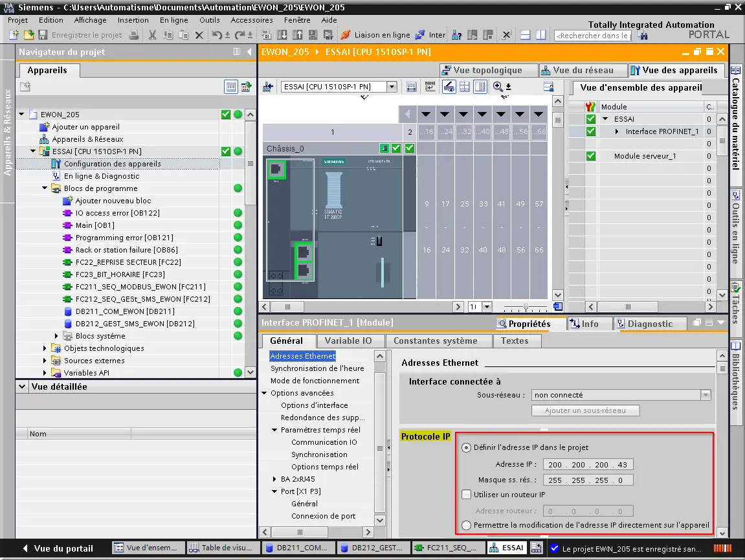745x560 pixels.
Task: Create a new project with toolbar icon
Action: pos(14,35)
